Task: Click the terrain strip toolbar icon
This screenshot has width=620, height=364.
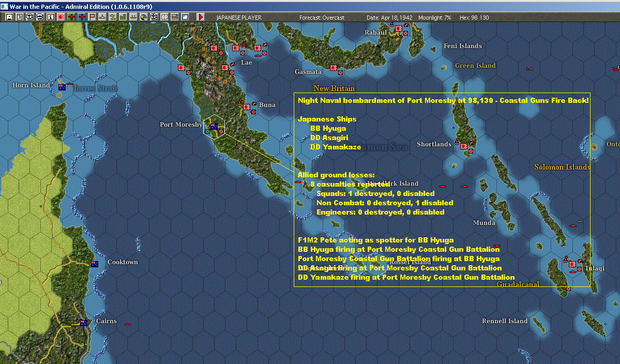Action: point(174,17)
